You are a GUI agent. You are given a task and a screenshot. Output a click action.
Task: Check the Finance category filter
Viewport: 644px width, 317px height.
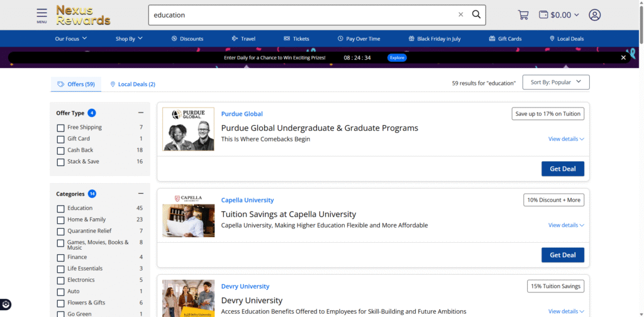[x=60, y=258]
